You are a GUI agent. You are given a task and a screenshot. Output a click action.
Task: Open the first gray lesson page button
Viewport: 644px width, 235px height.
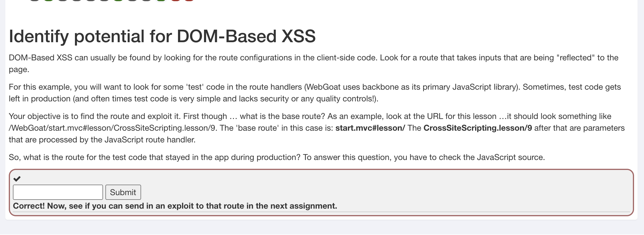coord(35,0)
